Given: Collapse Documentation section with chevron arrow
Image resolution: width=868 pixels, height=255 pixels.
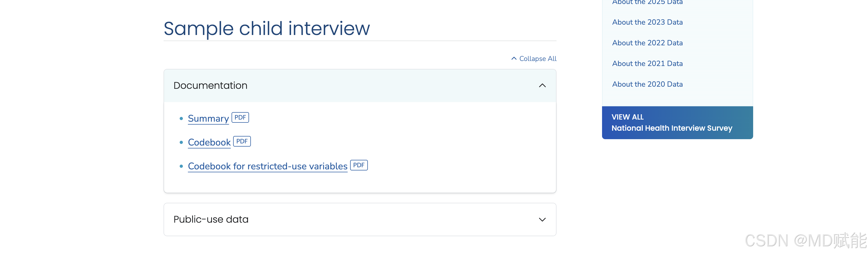Looking at the screenshot, I should [542, 86].
